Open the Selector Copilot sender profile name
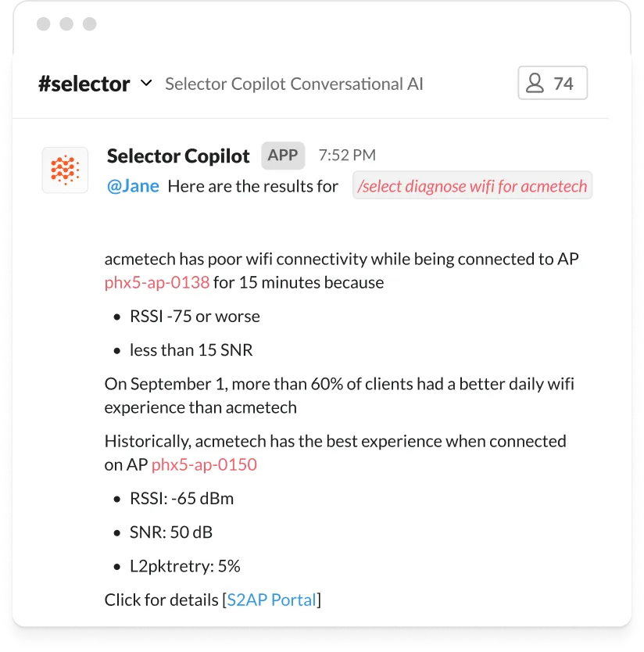 (178, 156)
